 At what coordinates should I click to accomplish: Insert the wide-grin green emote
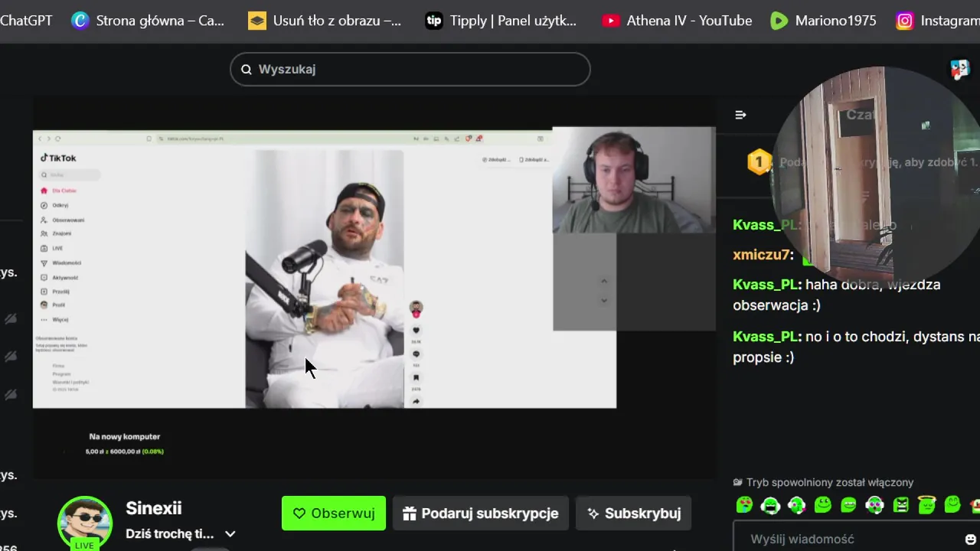coord(848,505)
